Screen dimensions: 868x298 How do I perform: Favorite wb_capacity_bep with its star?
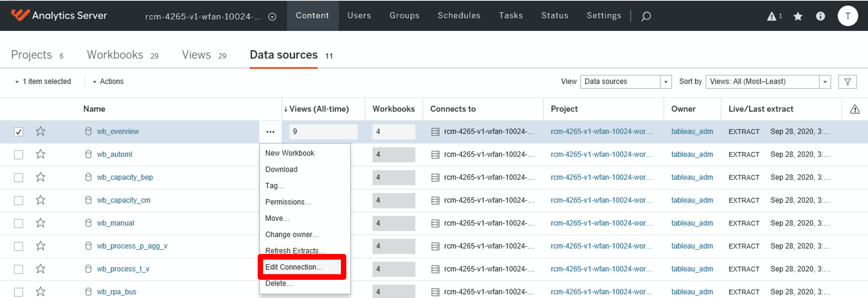(x=40, y=177)
